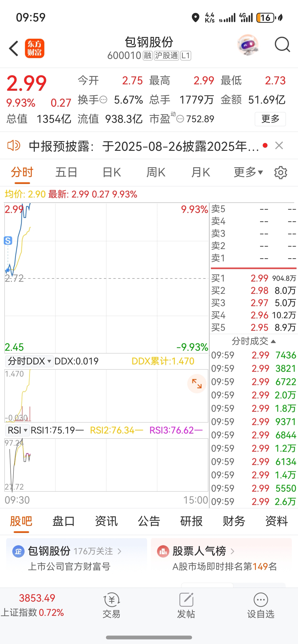
Task: Tap the back arrow icon
Action: click(14, 48)
